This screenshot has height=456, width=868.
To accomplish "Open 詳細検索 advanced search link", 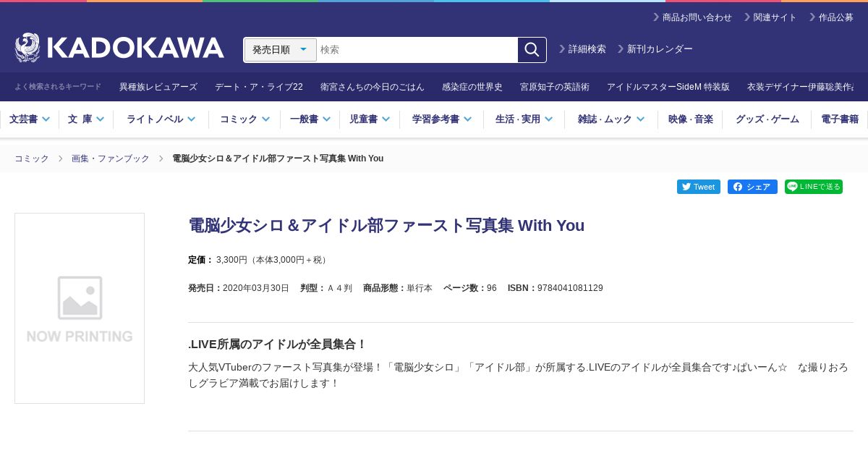I will coord(583,49).
